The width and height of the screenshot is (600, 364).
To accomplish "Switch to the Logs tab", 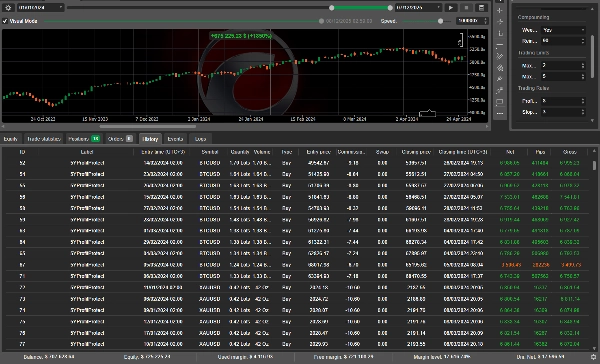I will 200,139.
